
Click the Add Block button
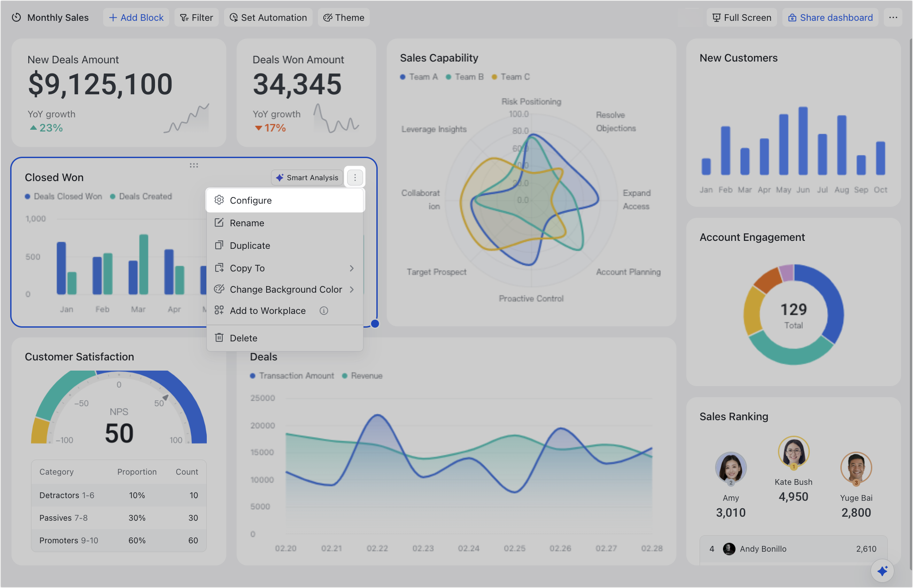(136, 18)
